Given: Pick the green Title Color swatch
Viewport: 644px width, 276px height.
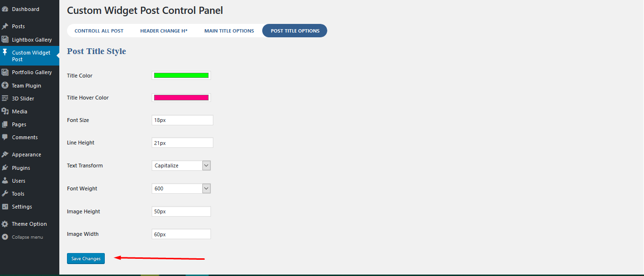Looking at the screenshot, I should click(x=181, y=76).
